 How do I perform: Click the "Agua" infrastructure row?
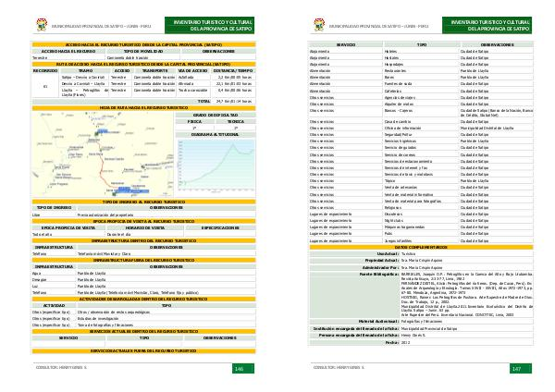coord(143,273)
